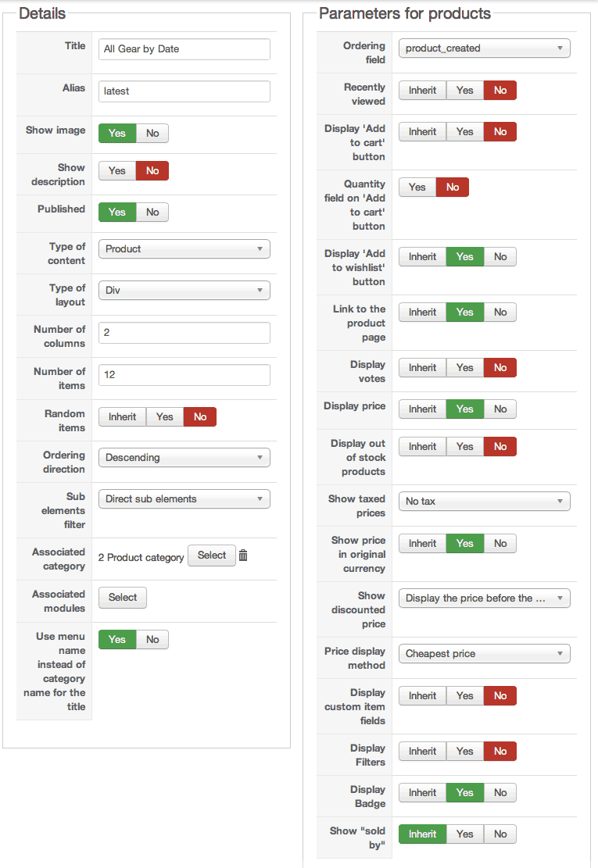Open the Type of content dropdown
This screenshot has width=598, height=868.
(184, 248)
